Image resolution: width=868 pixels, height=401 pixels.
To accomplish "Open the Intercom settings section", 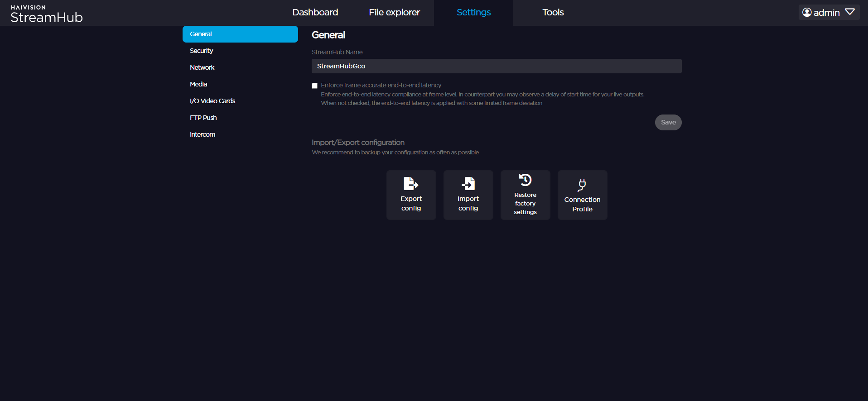I will (x=203, y=134).
